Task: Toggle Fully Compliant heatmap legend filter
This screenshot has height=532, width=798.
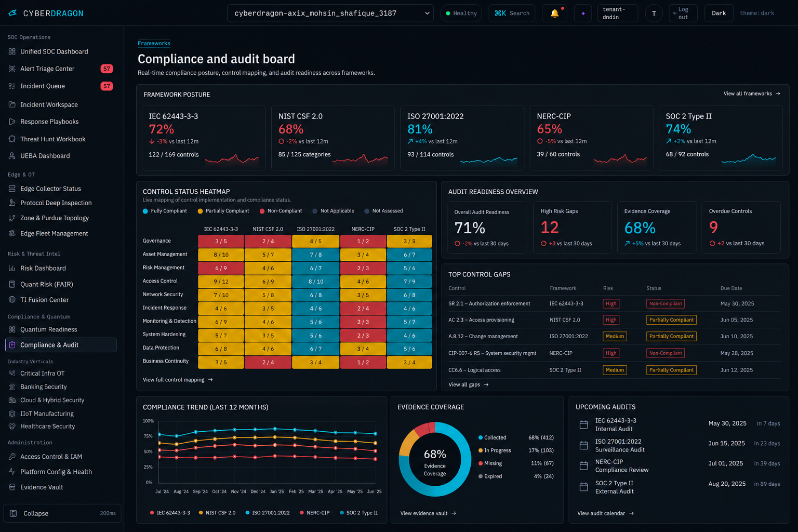Action: 165,211
